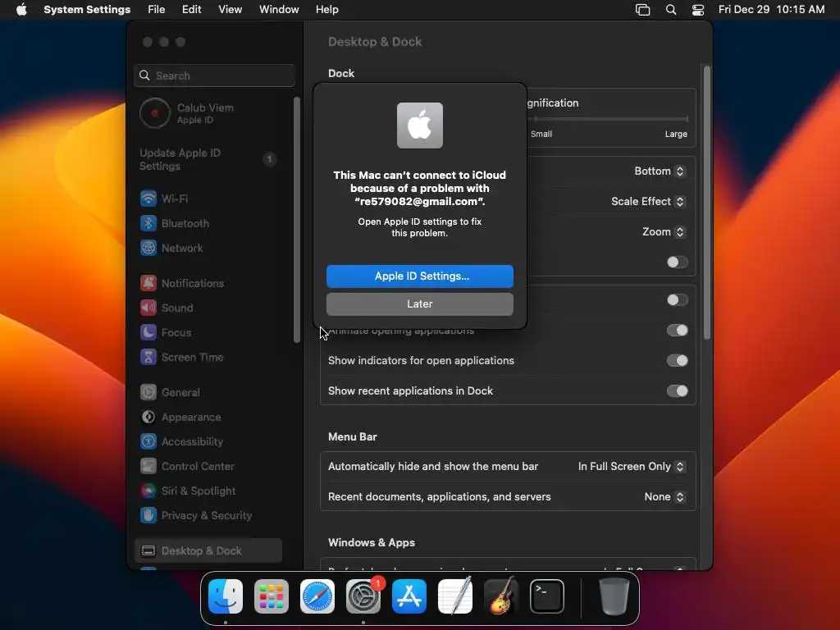
Task: Open System Settings from the Dock
Action: 363,596
